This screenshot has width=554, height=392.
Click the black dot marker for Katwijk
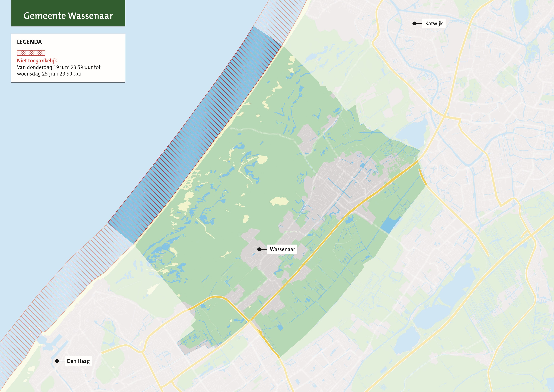pyautogui.click(x=414, y=23)
